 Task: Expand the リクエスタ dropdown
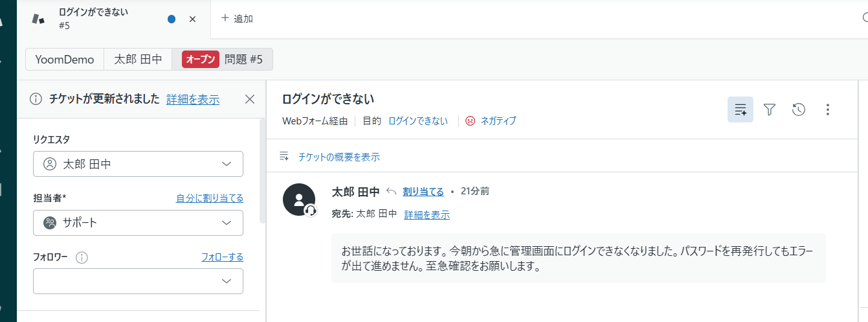[138, 164]
